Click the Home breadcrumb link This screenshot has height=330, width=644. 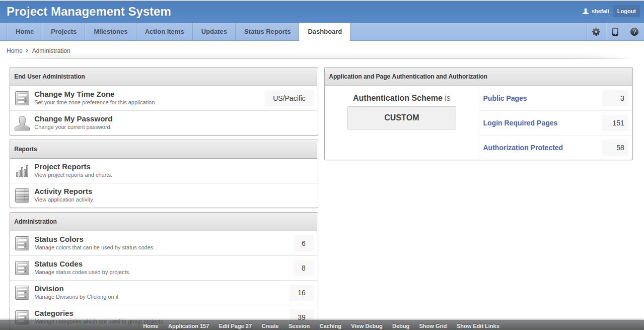point(15,51)
